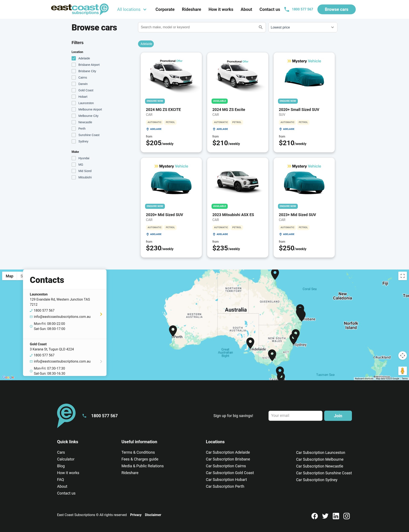
Task: Click Gold Coast contact clock icon
Action: (x=31, y=371)
